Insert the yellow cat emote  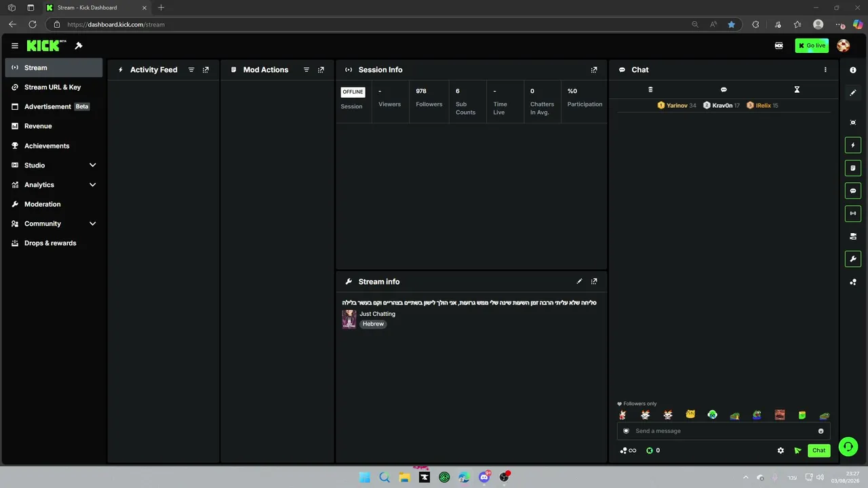click(x=690, y=415)
